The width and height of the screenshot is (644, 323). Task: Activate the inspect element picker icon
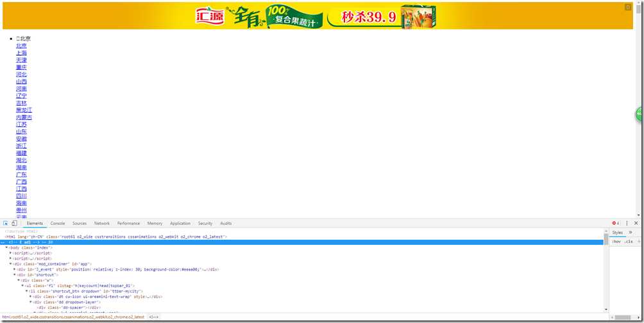point(6,223)
